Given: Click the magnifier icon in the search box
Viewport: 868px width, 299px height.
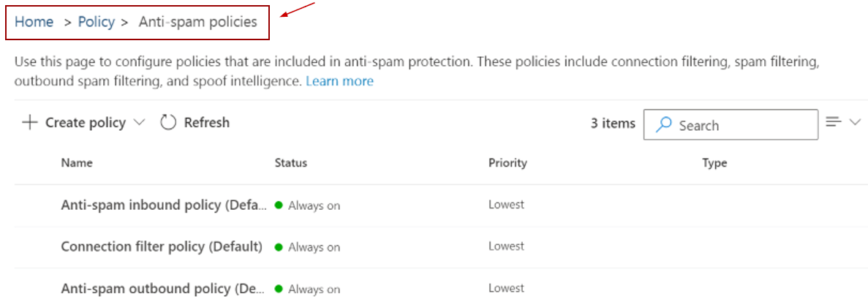Looking at the screenshot, I should point(664,125).
